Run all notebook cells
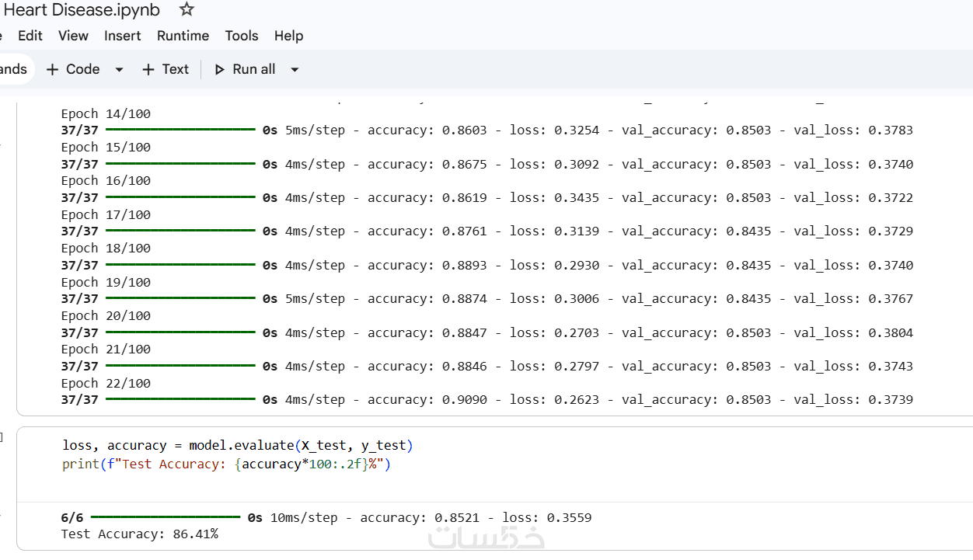The width and height of the screenshot is (973, 560). [245, 69]
